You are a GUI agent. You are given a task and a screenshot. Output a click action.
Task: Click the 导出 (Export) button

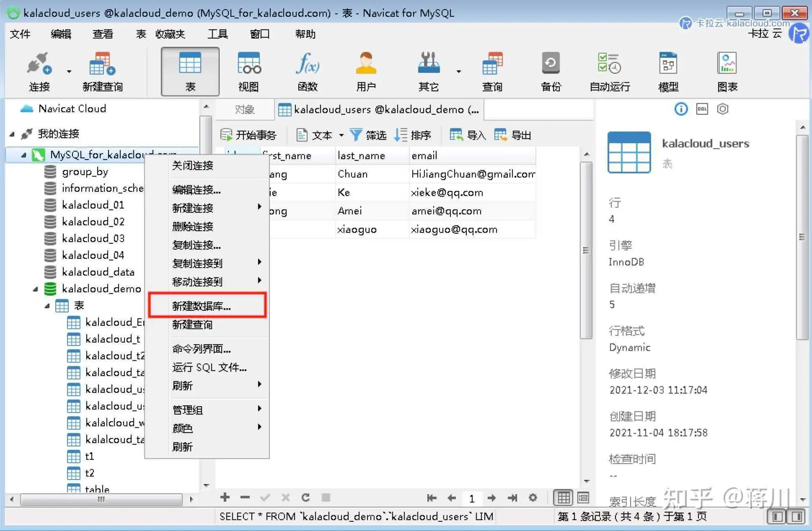[x=513, y=135]
